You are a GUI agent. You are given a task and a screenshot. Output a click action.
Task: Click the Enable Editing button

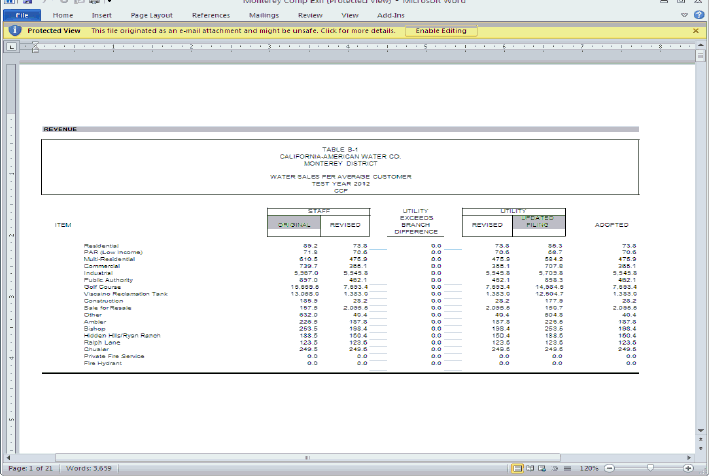pos(441,31)
